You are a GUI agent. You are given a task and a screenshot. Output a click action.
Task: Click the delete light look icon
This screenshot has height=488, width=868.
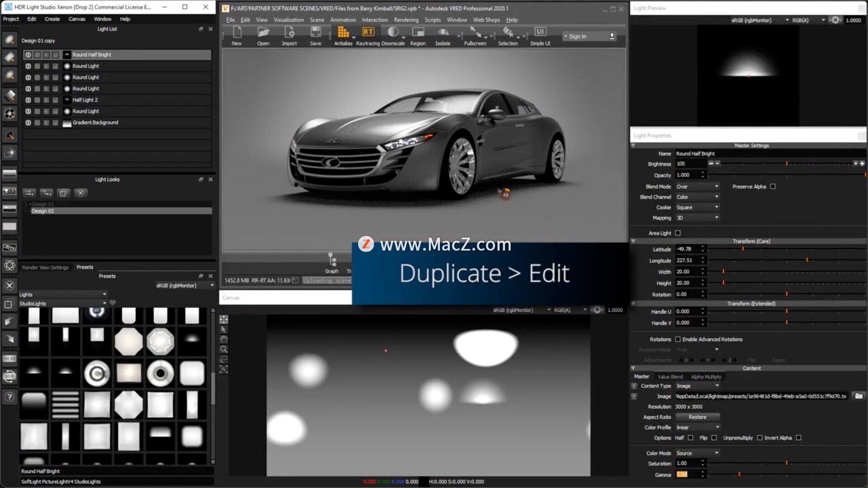80,193
